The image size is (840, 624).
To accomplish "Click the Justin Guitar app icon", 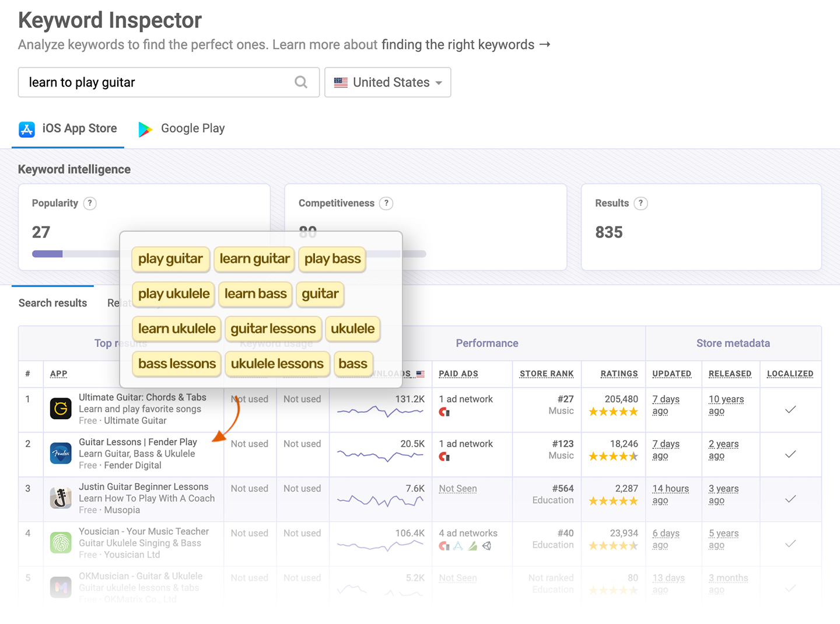I will pos(61,498).
